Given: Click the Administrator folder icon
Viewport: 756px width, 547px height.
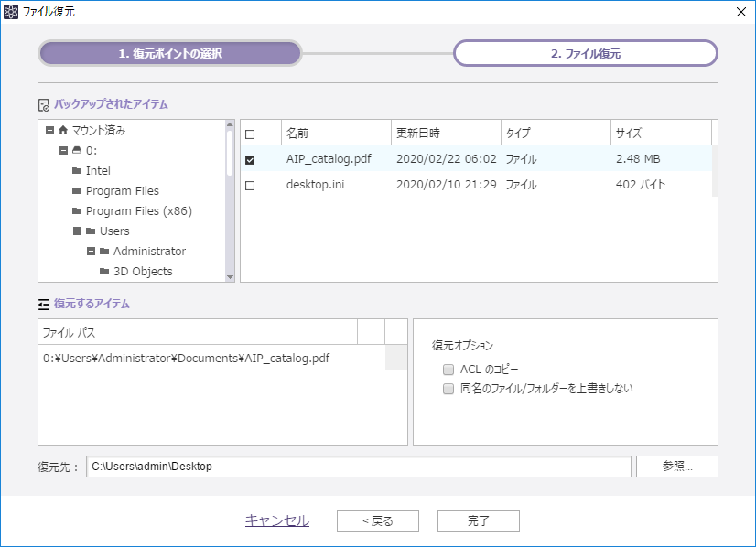Looking at the screenshot, I should (x=104, y=252).
